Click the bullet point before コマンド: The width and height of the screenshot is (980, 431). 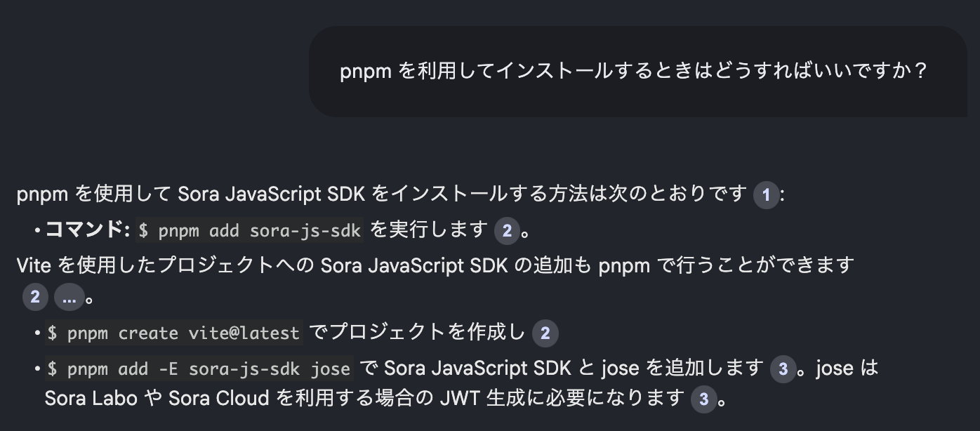(x=37, y=230)
